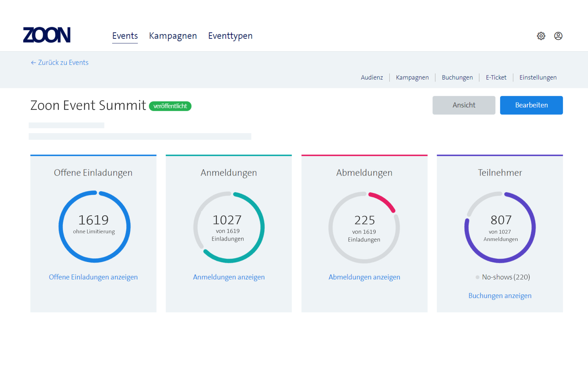The image size is (588, 371).
Task: Switch to the Kampagnen main navigation tab
Action: pyautogui.click(x=173, y=36)
